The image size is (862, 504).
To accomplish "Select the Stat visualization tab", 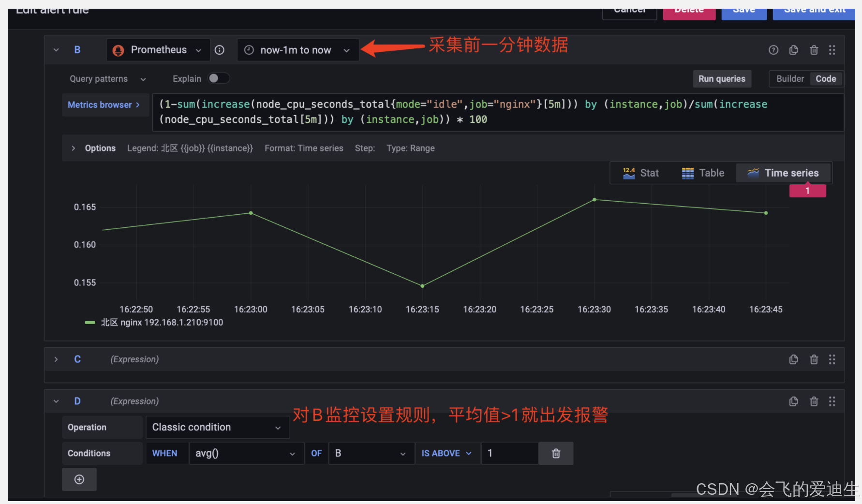I will tap(641, 173).
